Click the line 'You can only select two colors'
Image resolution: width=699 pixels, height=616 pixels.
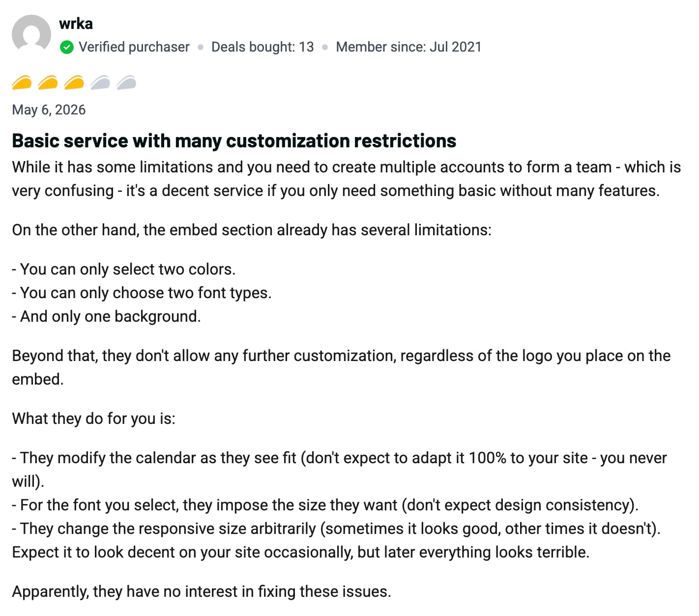[x=124, y=269]
